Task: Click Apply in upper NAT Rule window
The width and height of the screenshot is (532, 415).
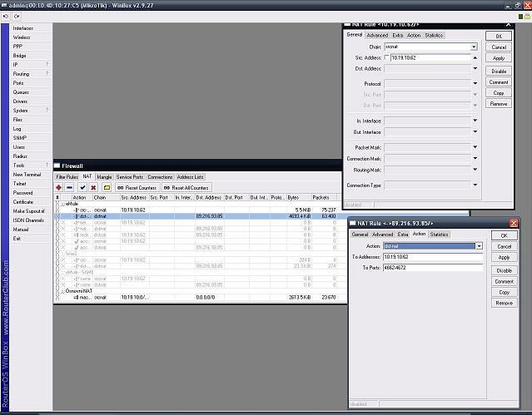Action: (499, 58)
